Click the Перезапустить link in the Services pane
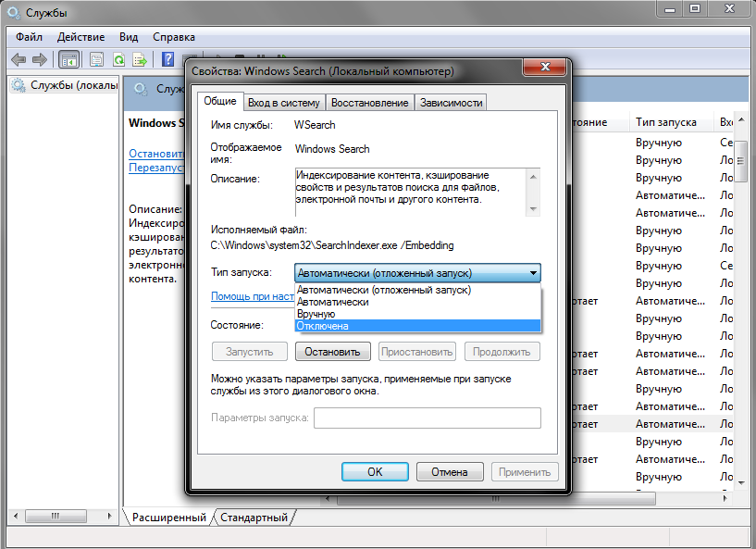 (156, 168)
